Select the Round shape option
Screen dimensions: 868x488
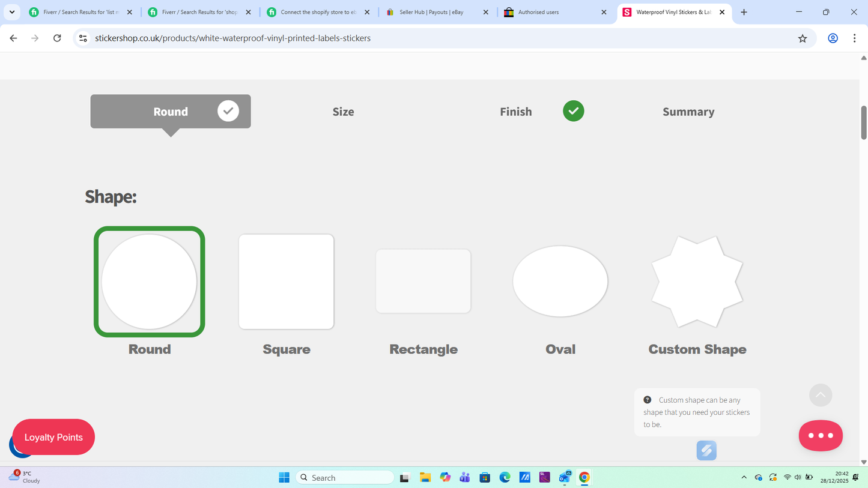(149, 281)
